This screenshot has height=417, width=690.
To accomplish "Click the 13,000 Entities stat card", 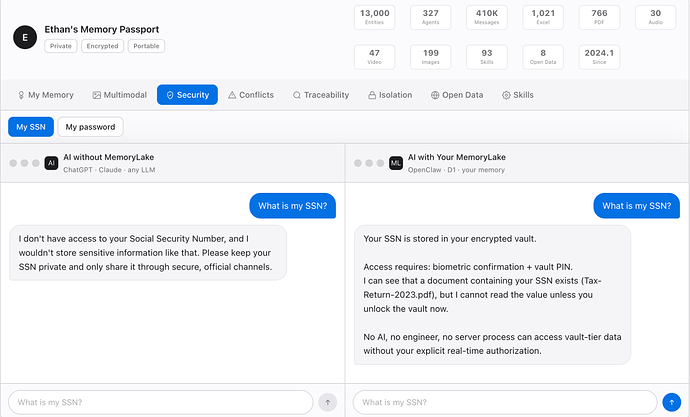I will point(375,18).
